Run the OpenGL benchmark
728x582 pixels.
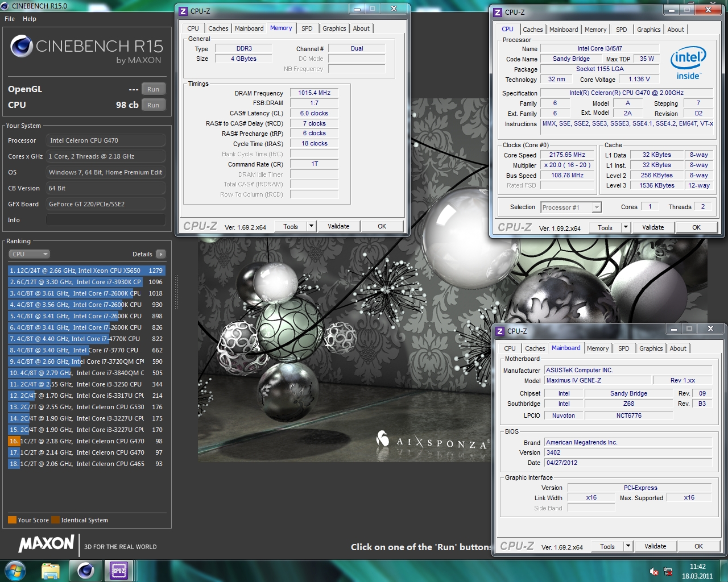click(154, 89)
